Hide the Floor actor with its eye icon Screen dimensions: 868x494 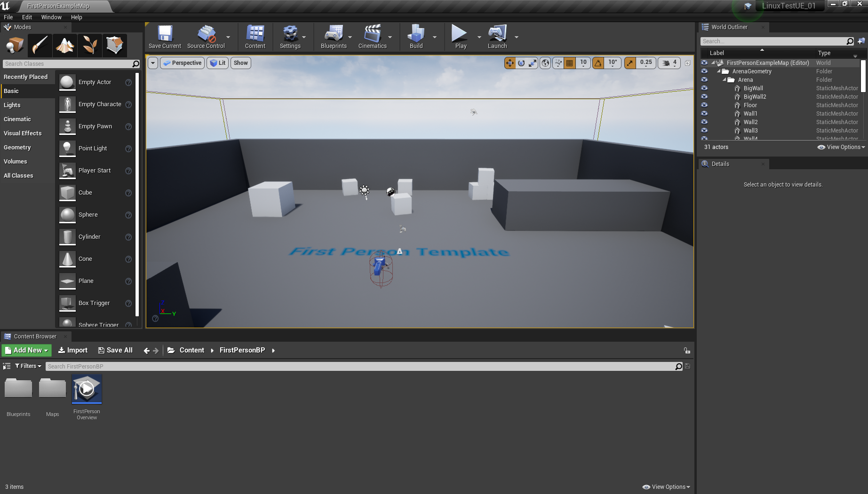[x=704, y=105]
